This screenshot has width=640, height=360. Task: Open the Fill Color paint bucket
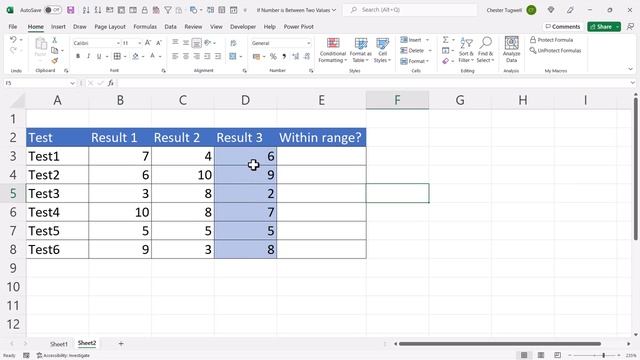[x=136, y=56]
